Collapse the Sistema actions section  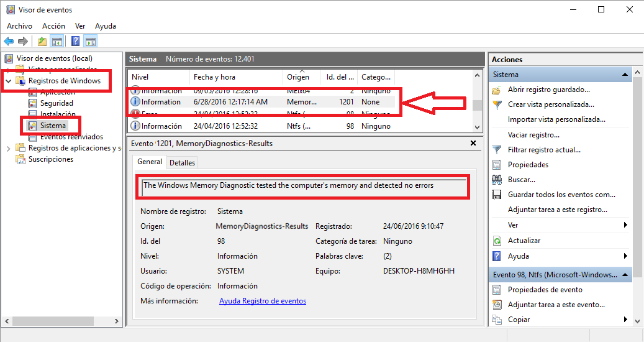click(625, 75)
